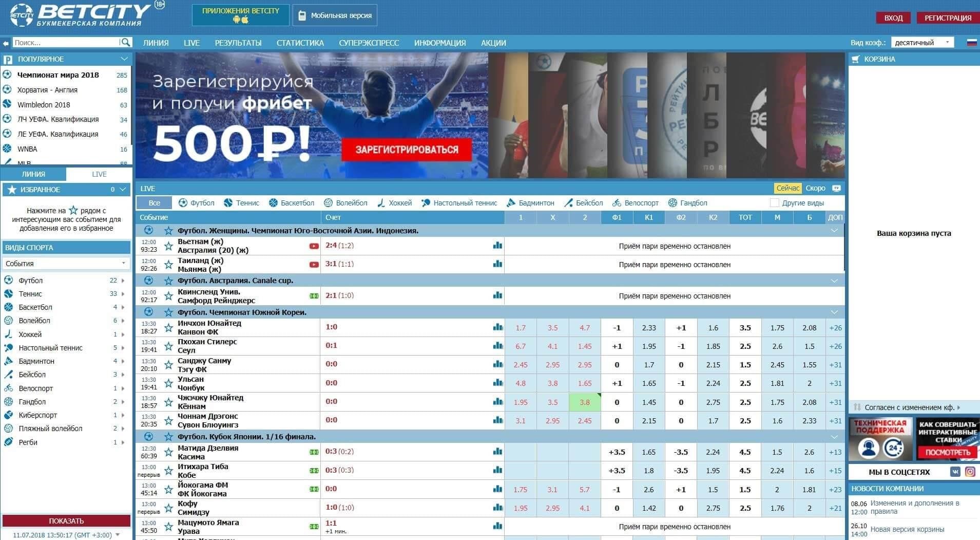Open the Результаты menu

[238, 43]
